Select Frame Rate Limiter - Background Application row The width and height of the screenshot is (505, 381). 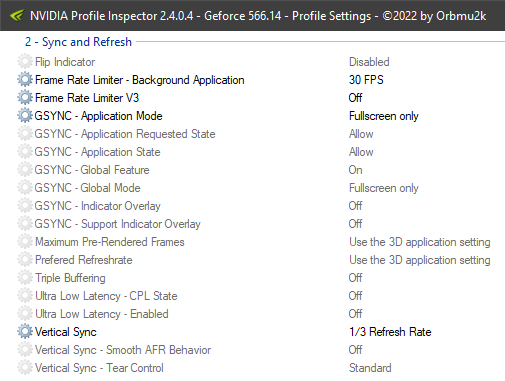point(140,80)
